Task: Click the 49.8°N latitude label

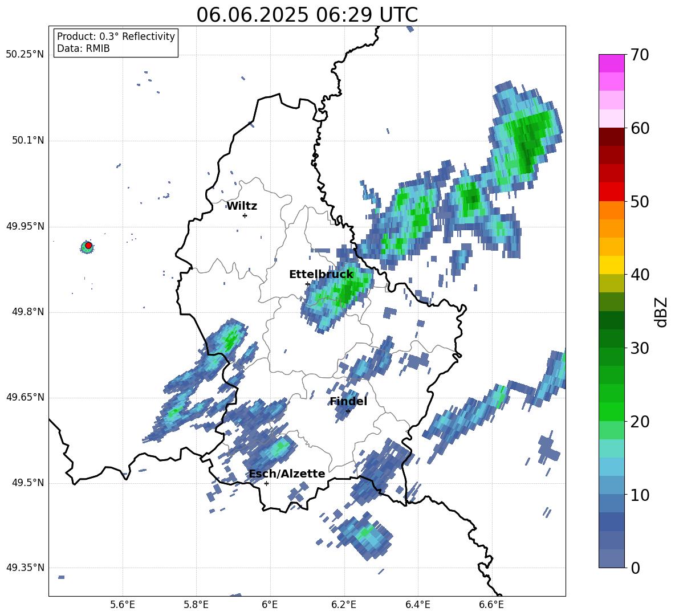Action: tap(28, 312)
